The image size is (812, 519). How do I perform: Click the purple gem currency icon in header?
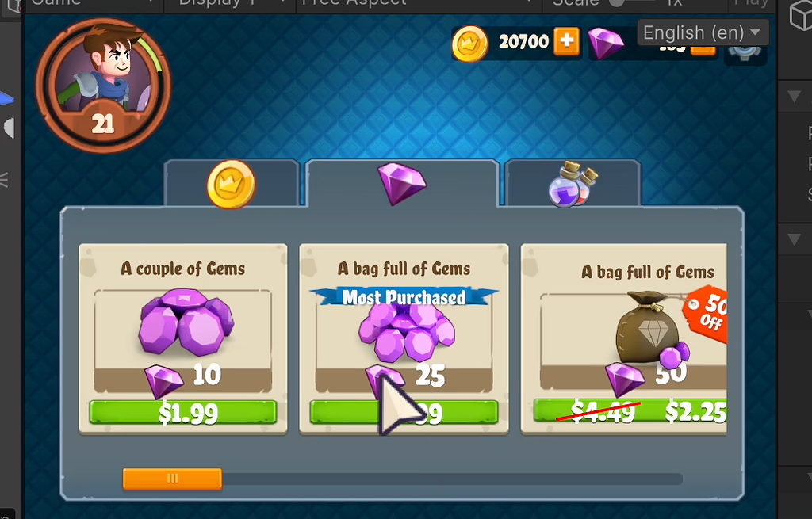(605, 43)
